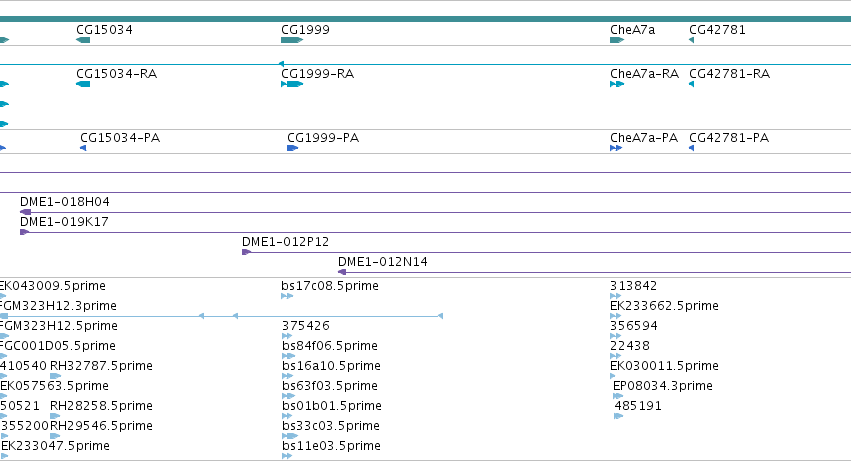Click the DME1-019K17 clone arrow marker
This screenshot has height=461, width=851.
click(x=24, y=232)
